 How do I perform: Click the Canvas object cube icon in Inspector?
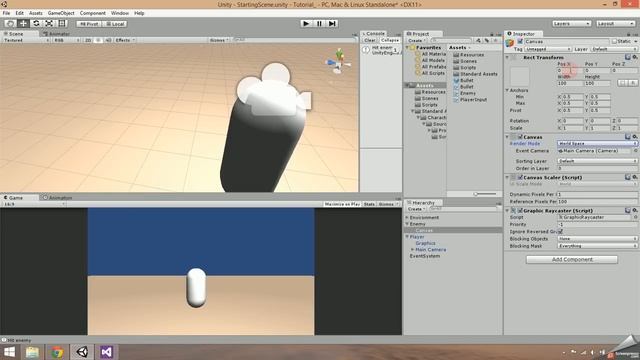[x=510, y=42]
